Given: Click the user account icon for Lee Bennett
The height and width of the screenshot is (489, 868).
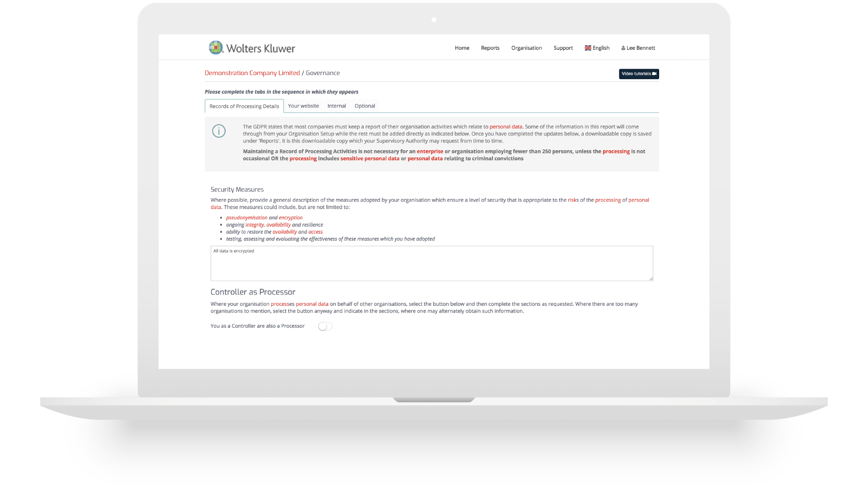Looking at the screenshot, I should pos(623,47).
